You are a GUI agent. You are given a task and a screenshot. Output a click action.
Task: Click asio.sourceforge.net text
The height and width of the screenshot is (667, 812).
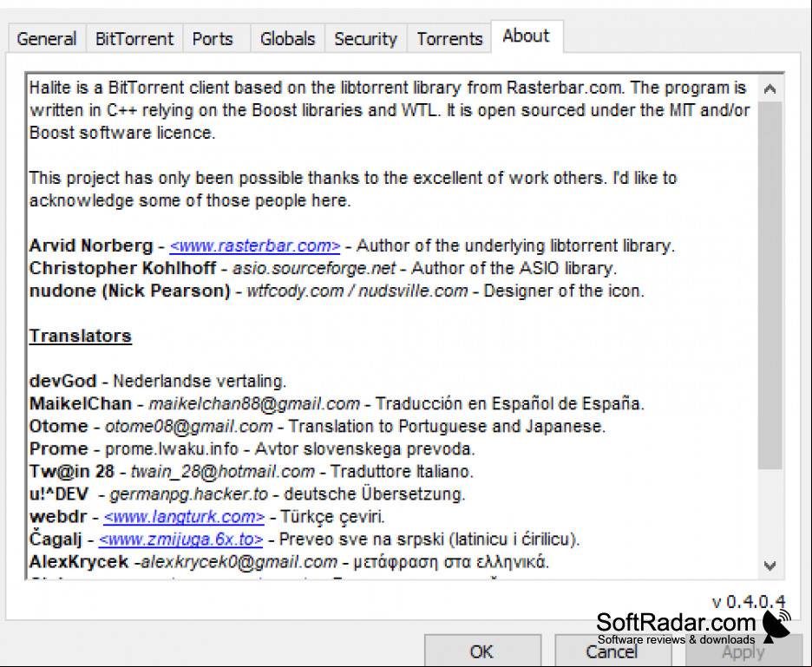pos(314,268)
